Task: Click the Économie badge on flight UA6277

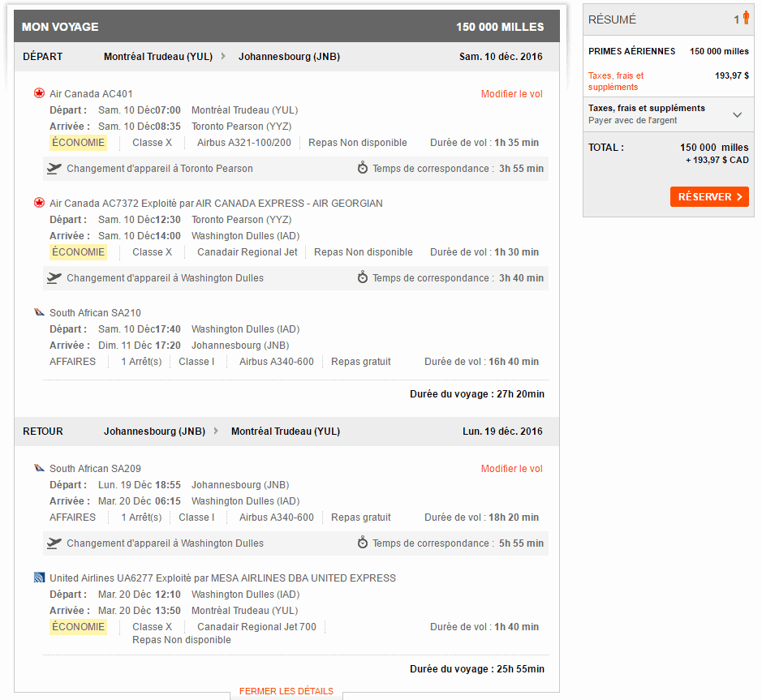Action: point(78,627)
